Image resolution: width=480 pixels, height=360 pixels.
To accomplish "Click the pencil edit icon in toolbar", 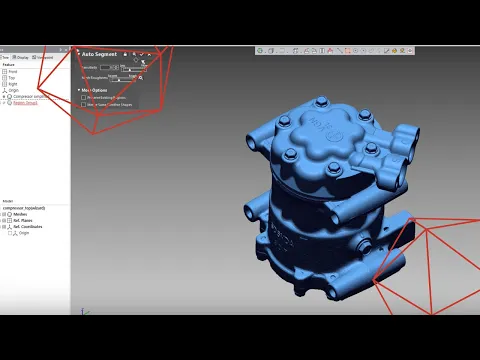I will pos(387,51).
